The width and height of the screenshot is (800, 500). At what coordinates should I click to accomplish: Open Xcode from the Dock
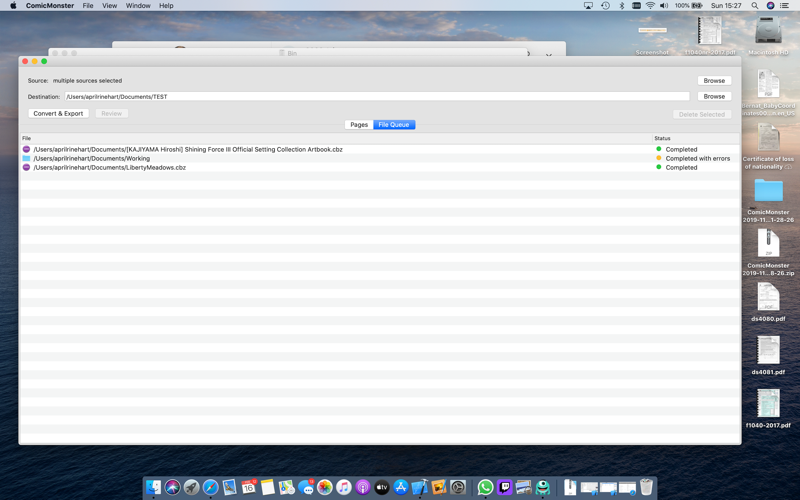419,487
